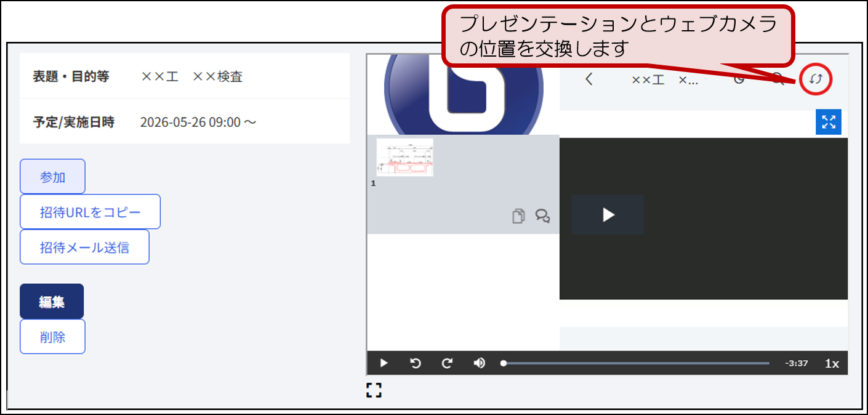Start playback from the bottom control bar
The width and height of the screenshot is (868, 415).
pos(384,363)
